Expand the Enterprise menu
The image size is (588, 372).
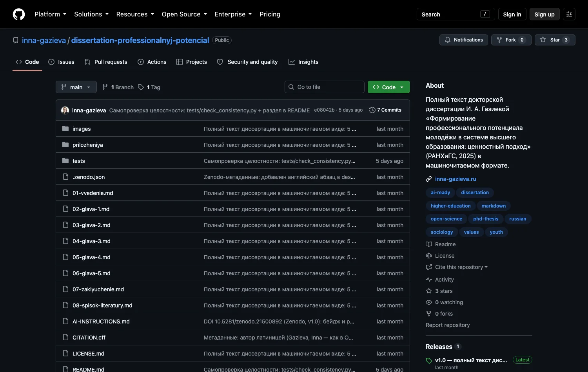point(233,14)
